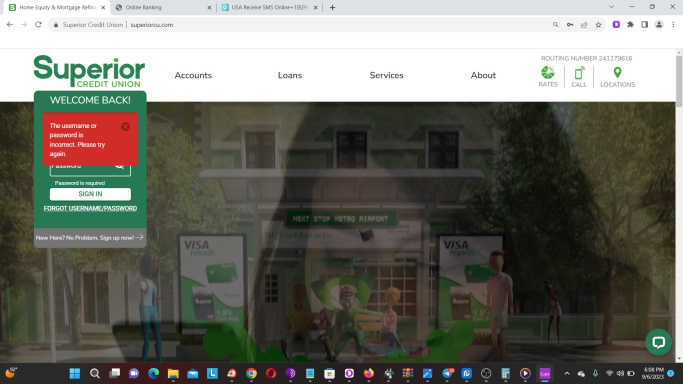The height and width of the screenshot is (384, 683).
Task: Toggle password visibility eye icon
Action: coord(119,167)
